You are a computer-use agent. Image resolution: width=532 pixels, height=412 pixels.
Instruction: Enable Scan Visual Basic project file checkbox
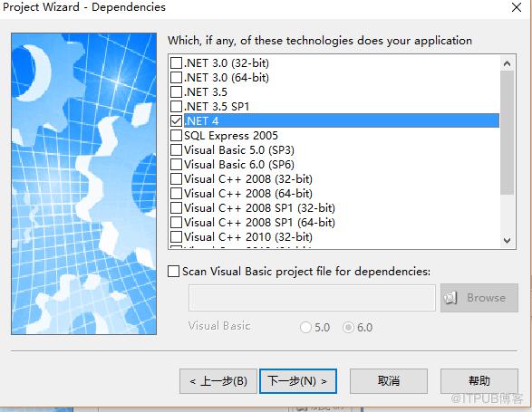pos(174,272)
